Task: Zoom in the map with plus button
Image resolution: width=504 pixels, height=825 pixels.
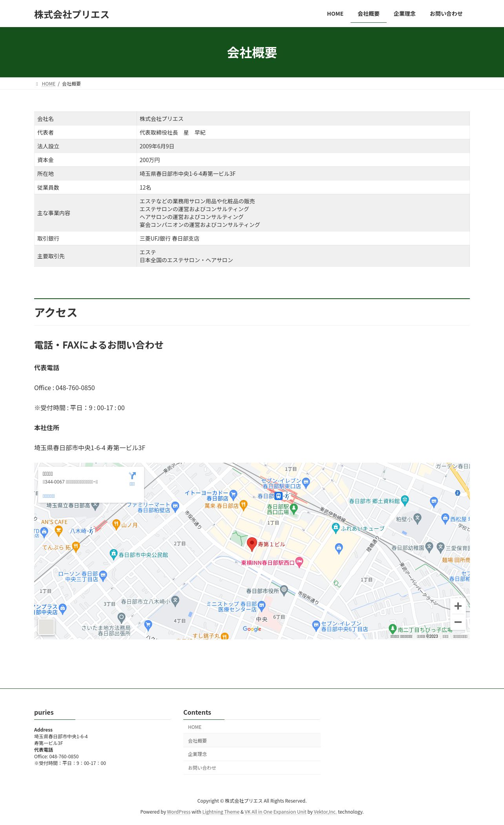Action: tap(458, 606)
